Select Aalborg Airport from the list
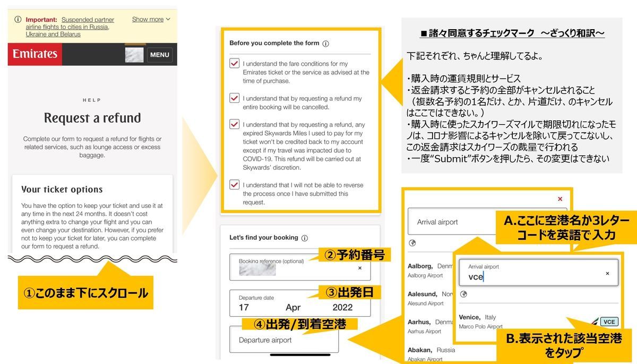The height and width of the screenshot is (364, 637). 430,270
